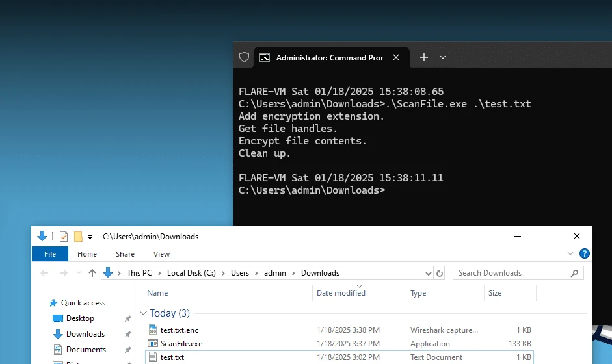
Task: Click the shield icon in the terminal tab bar
Action: click(244, 57)
